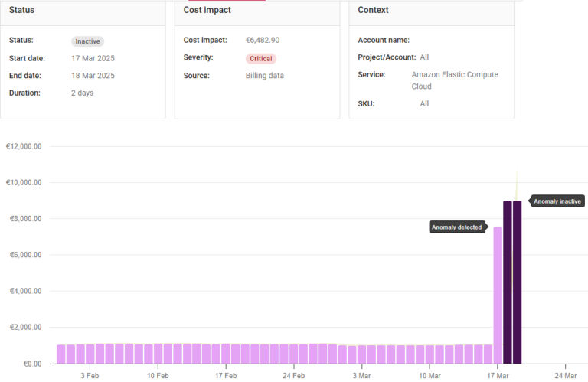Viewport: 588px width, 382px height.
Task: Click the 24 Mar x-axis label
Action: coord(565,376)
